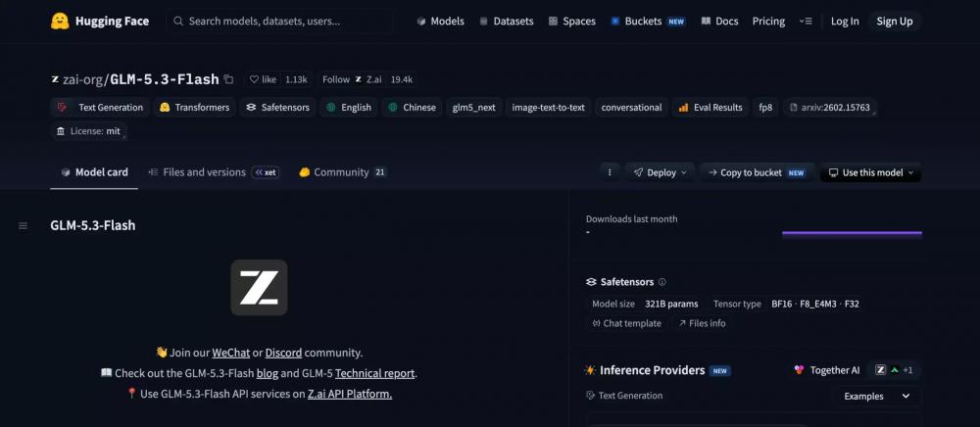Click the Inference Providers NEW badge
This screenshot has width=980, height=427.
[x=720, y=371]
